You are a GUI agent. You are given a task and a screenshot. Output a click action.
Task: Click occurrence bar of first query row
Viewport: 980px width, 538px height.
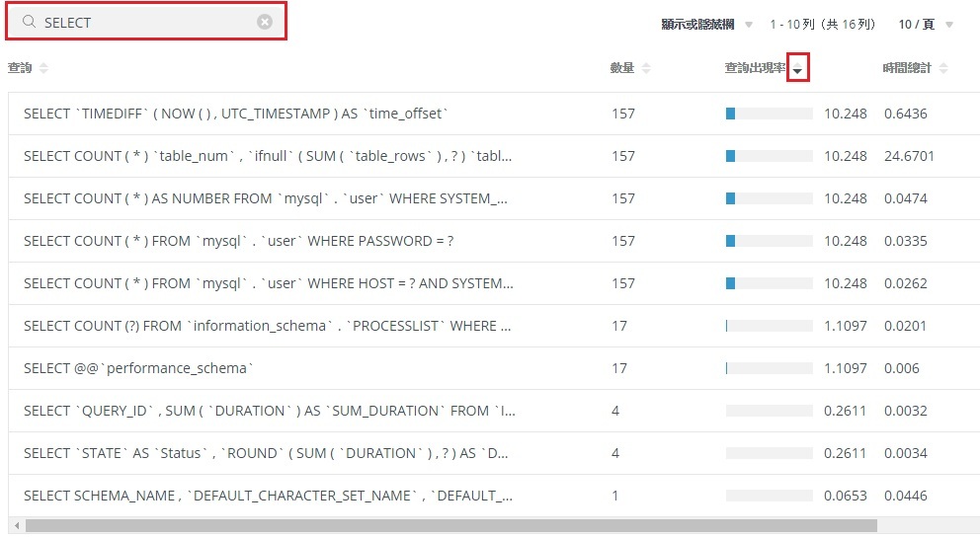(769, 114)
